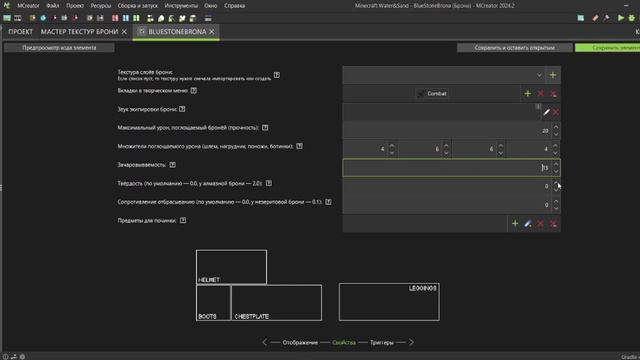Add repair tag with blue tag icon
This screenshot has height=360, width=640.
(x=528, y=224)
